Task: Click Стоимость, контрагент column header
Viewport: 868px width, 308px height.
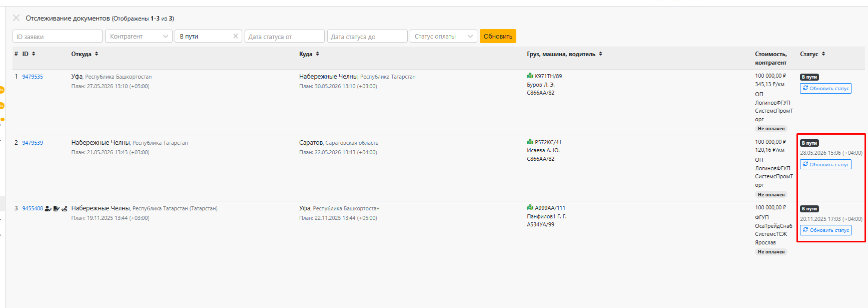Action: click(x=771, y=58)
